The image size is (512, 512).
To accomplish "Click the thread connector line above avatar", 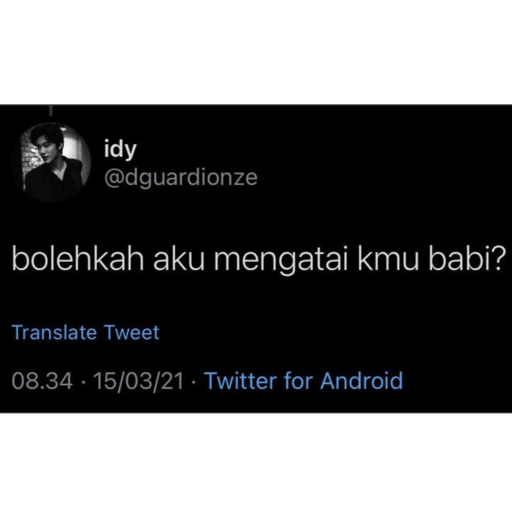I will point(51,112).
